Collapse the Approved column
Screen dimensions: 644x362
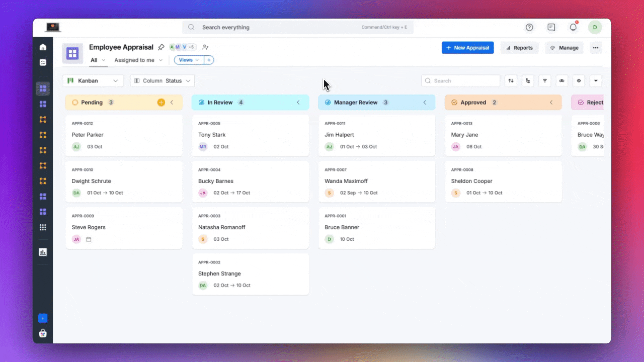(551, 103)
